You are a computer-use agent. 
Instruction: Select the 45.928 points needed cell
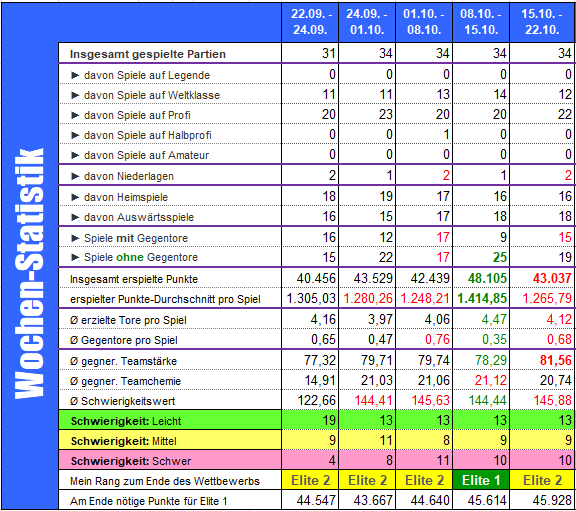click(543, 500)
